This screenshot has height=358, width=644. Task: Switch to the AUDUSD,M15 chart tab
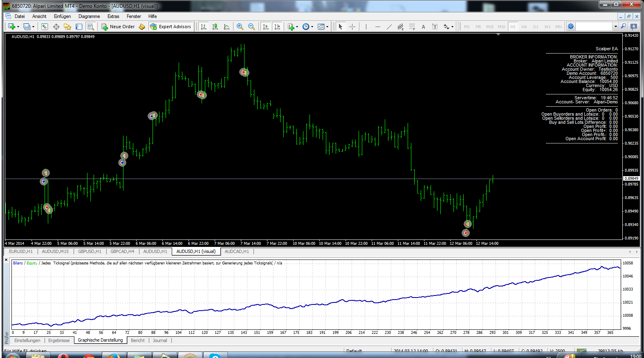point(55,251)
